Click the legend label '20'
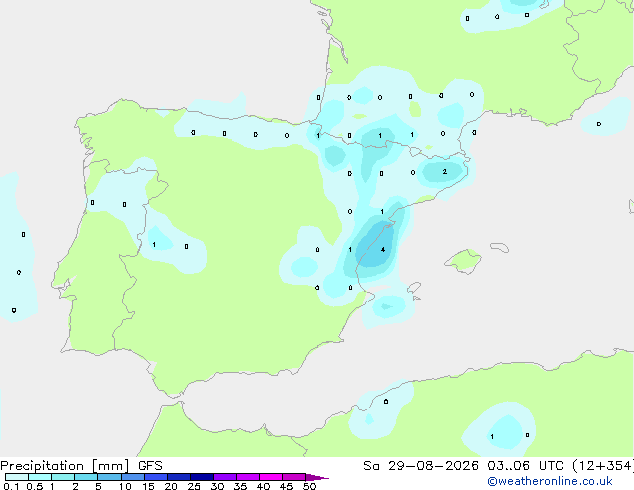This screenshot has height=490, width=634. [171, 486]
